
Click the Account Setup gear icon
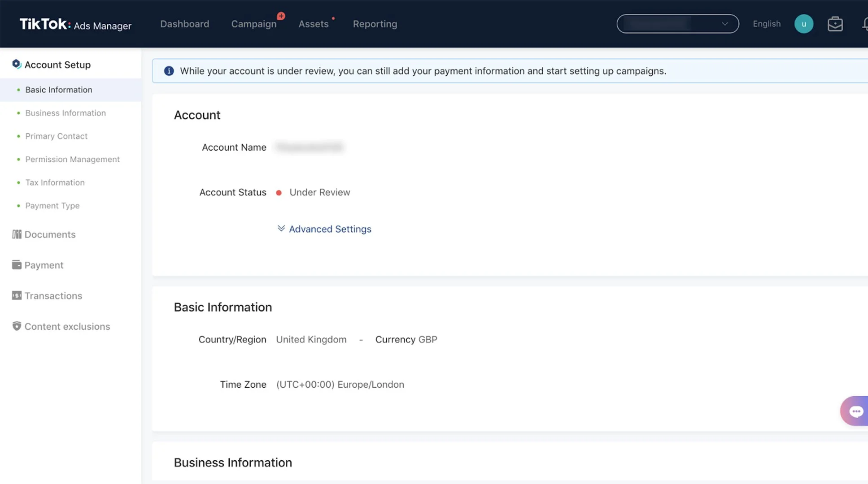click(x=17, y=64)
